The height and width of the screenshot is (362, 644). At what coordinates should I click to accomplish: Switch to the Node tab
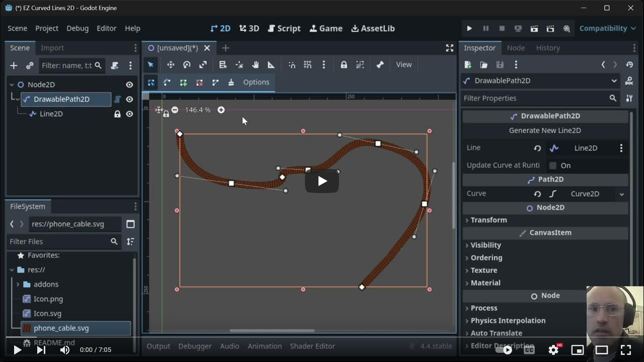(516, 48)
